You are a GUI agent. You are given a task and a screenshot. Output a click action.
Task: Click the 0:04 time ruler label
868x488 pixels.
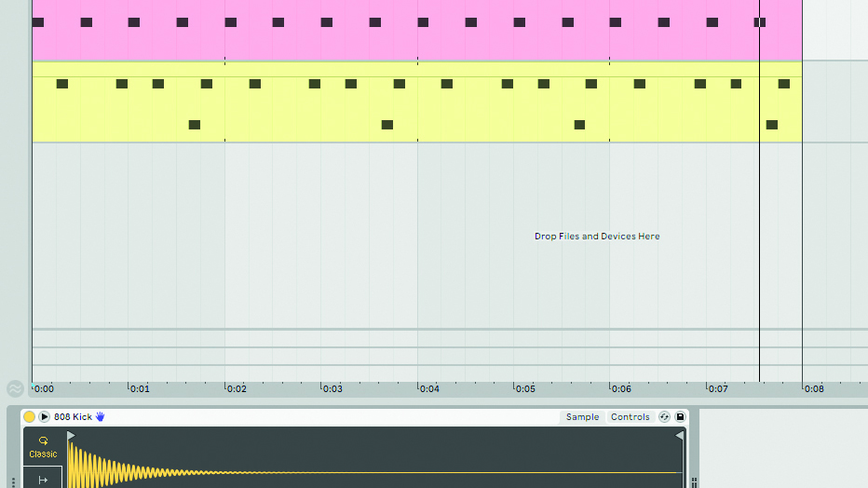(429, 389)
